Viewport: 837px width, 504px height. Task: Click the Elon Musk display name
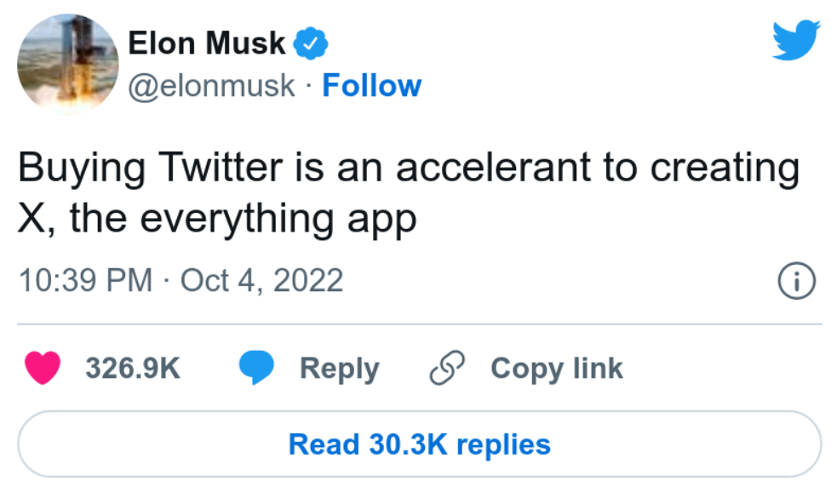207,43
